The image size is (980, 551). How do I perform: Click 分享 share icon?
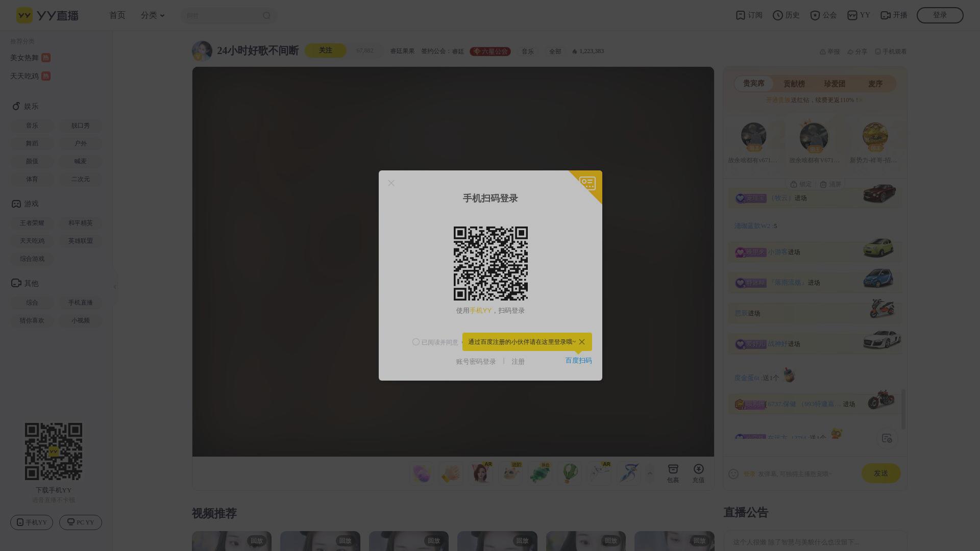click(x=857, y=52)
